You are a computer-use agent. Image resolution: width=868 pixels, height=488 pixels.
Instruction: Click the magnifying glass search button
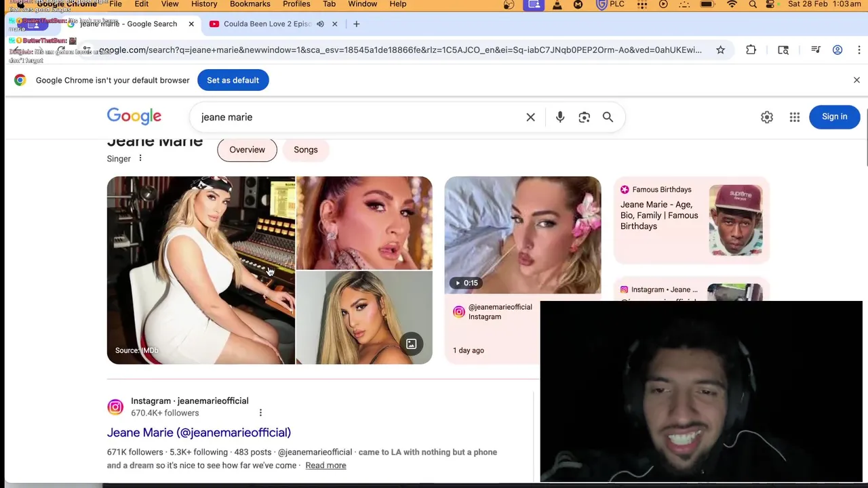click(608, 117)
